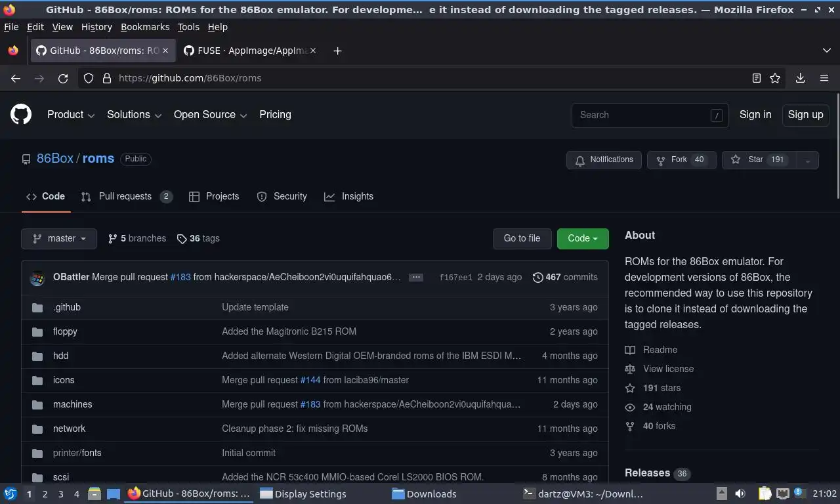Open the Security tab

coord(282,197)
